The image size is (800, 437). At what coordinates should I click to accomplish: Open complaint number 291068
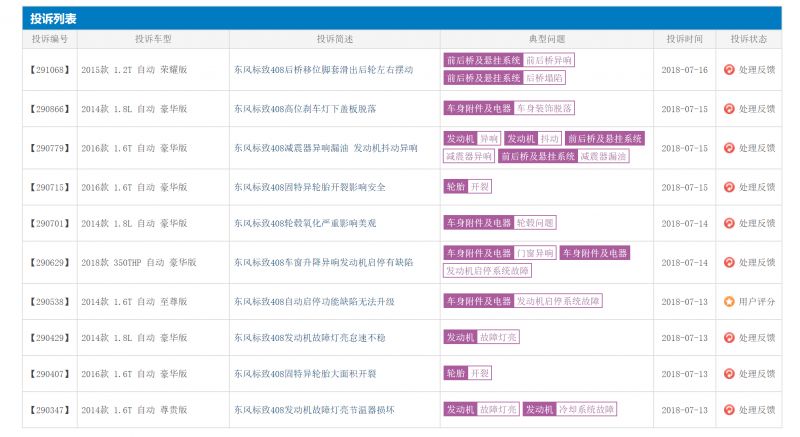49,70
